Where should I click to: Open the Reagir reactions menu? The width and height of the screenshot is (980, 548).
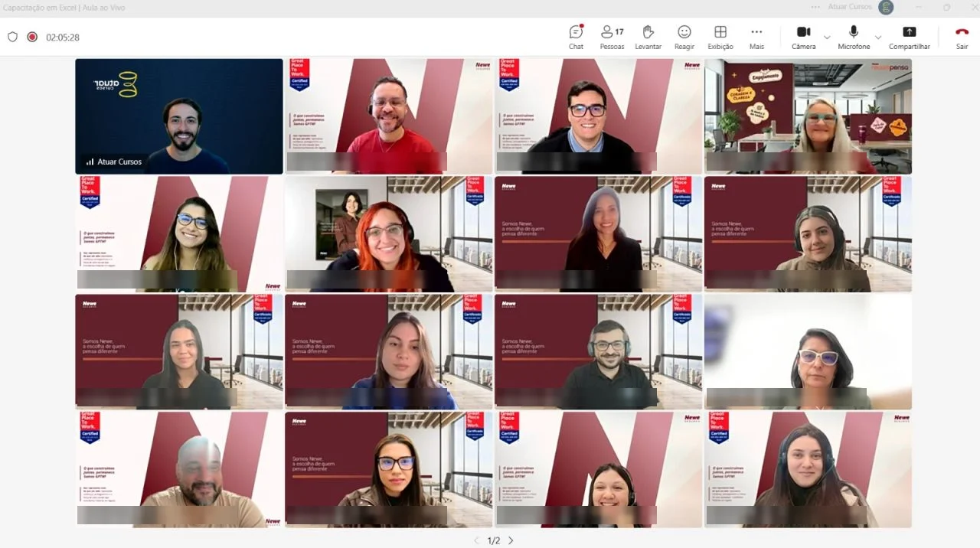[684, 37]
